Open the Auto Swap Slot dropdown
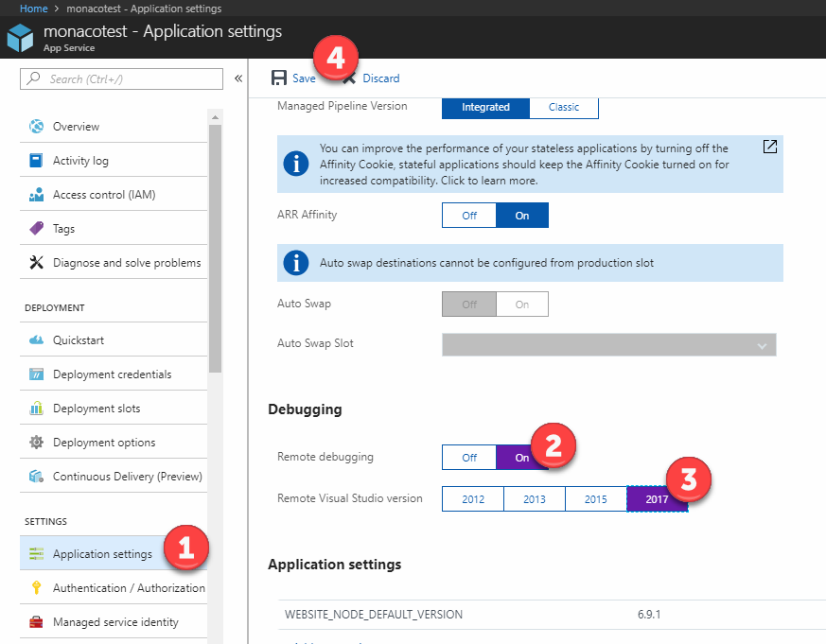The height and width of the screenshot is (644, 826). [609, 345]
